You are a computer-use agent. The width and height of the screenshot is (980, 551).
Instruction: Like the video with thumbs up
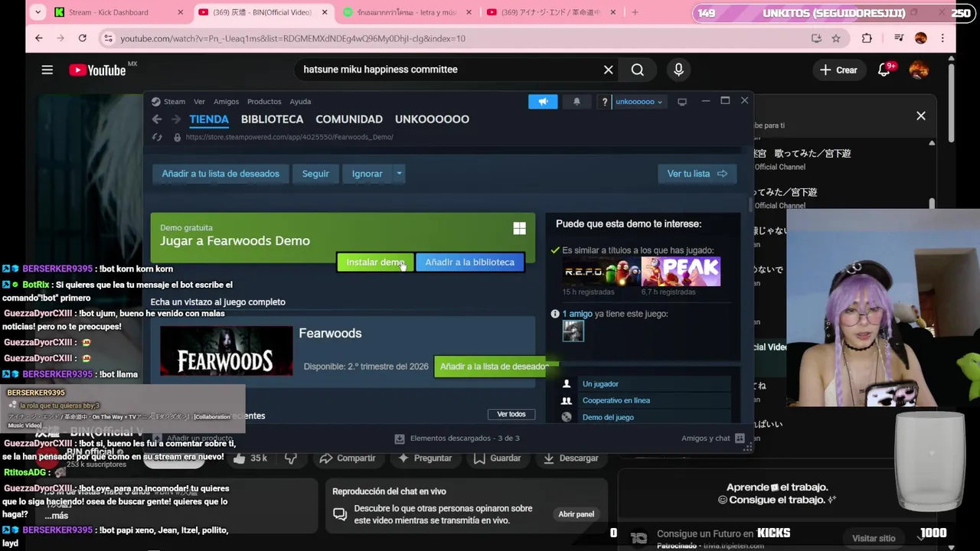(240, 458)
